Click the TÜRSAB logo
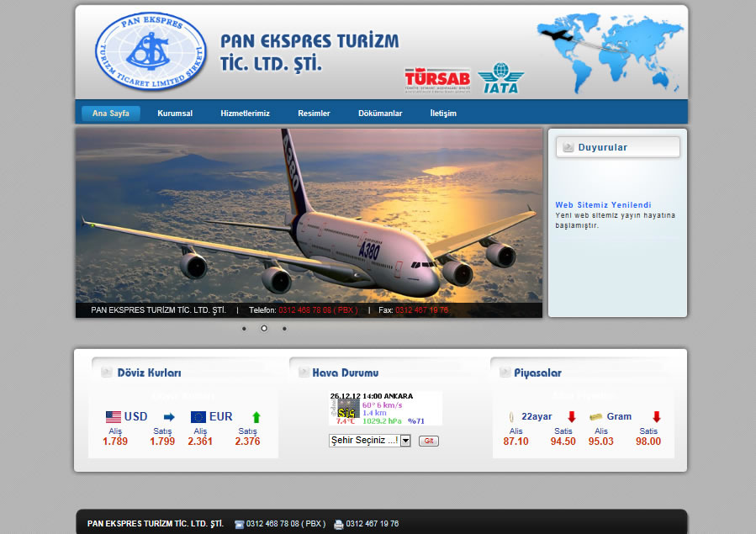The width and height of the screenshot is (756, 534). (x=437, y=80)
